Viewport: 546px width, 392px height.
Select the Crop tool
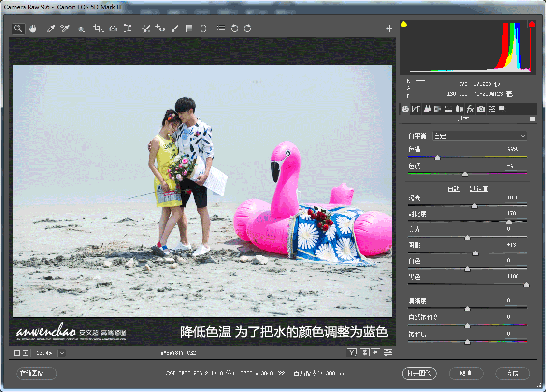[x=98, y=28]
